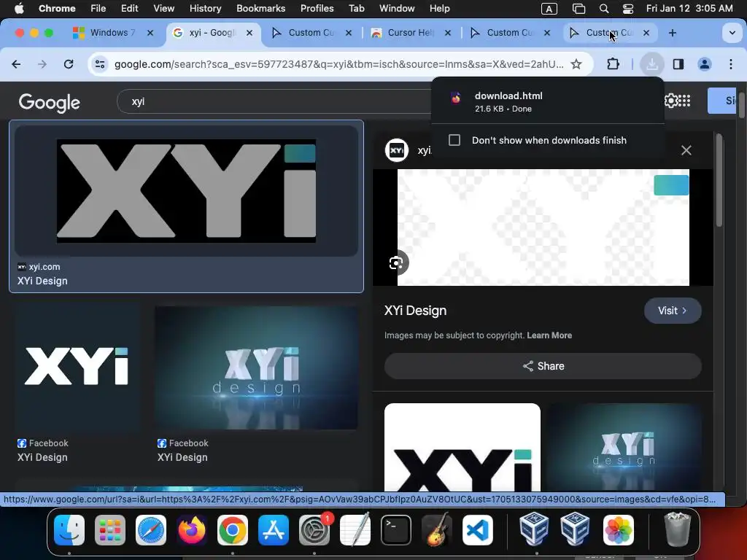Open the File menu
This screenshot has width=747, height=560.
coord(98,9)
